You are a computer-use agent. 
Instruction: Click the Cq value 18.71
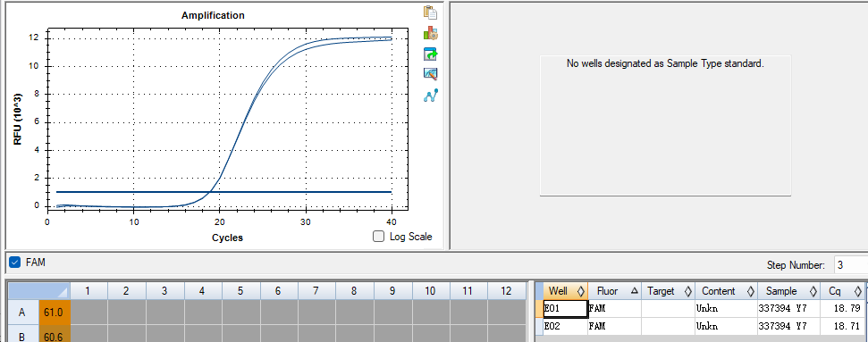842,327
